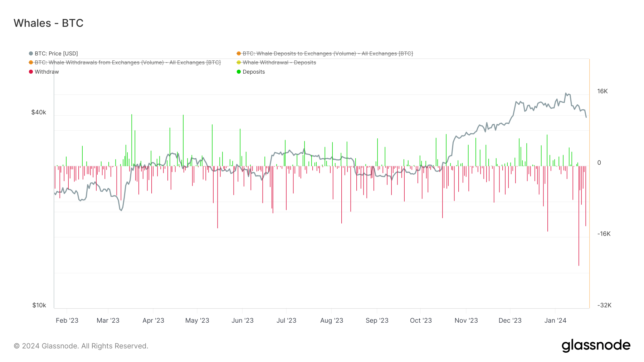This screenshot has width=644, height=362.
Task: Click the $40k price axis label
Action: pos(38,112)
